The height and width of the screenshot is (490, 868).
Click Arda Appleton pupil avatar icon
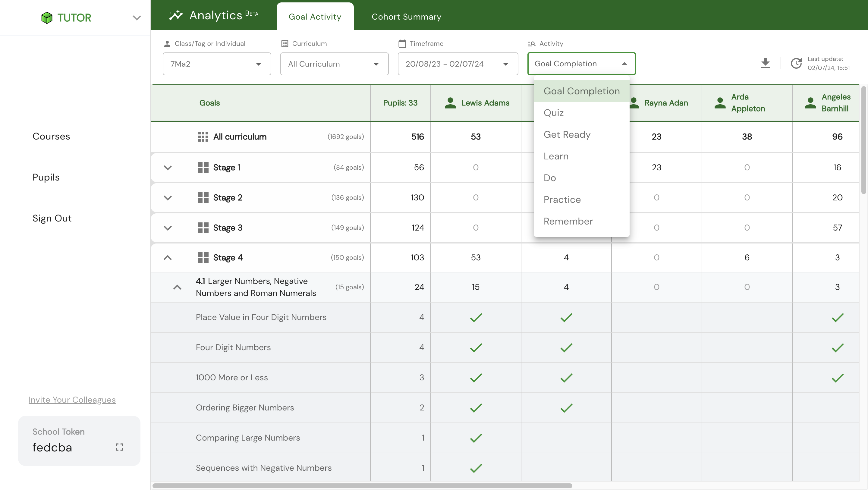[720, 103]
